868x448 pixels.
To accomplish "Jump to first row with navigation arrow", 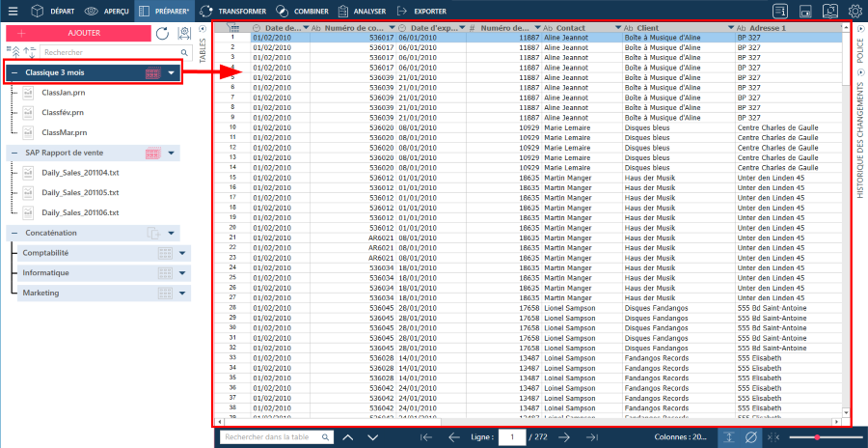I will click(x=426, y=437).
